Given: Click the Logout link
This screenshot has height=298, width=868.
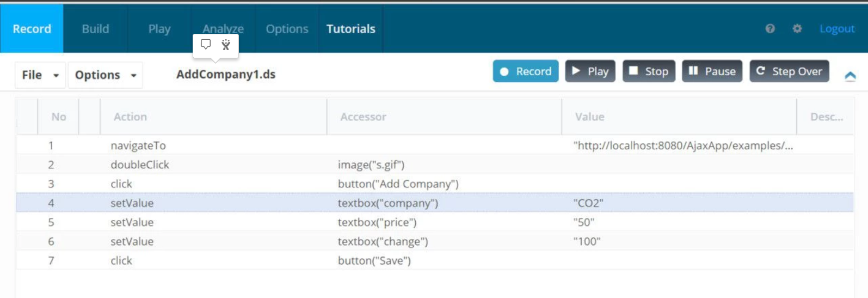Looking at the screenshot, I should pos(837,29).
